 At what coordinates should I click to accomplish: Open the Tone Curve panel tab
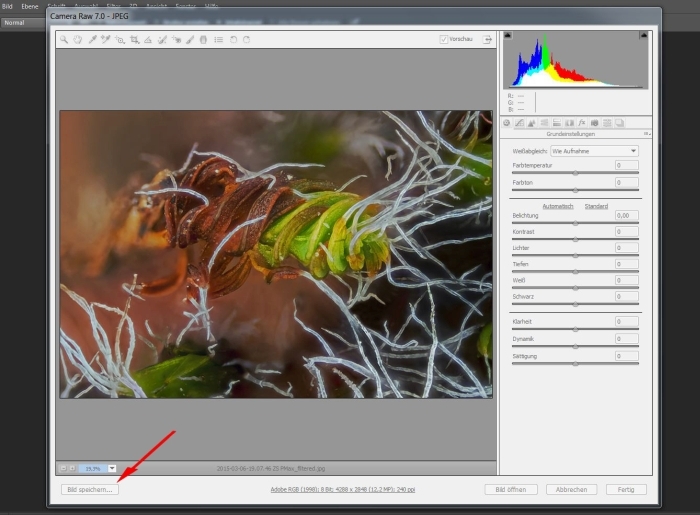(519, 123)
